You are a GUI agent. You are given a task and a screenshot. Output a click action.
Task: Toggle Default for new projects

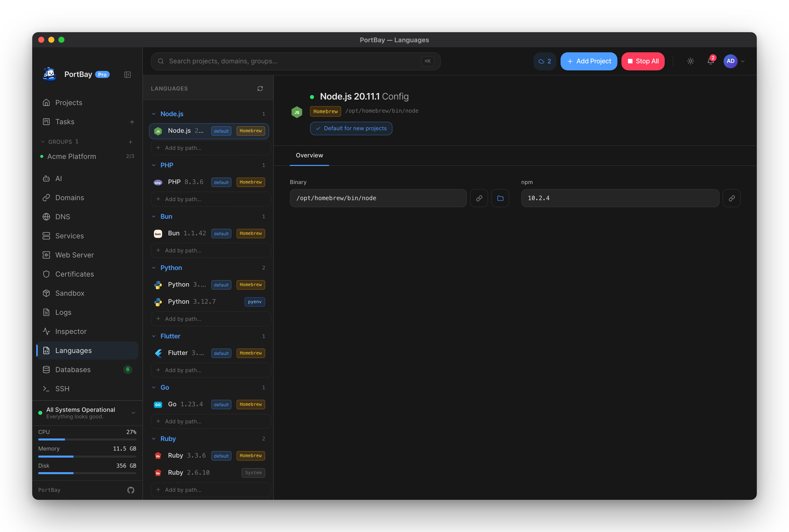coord(351,128)
